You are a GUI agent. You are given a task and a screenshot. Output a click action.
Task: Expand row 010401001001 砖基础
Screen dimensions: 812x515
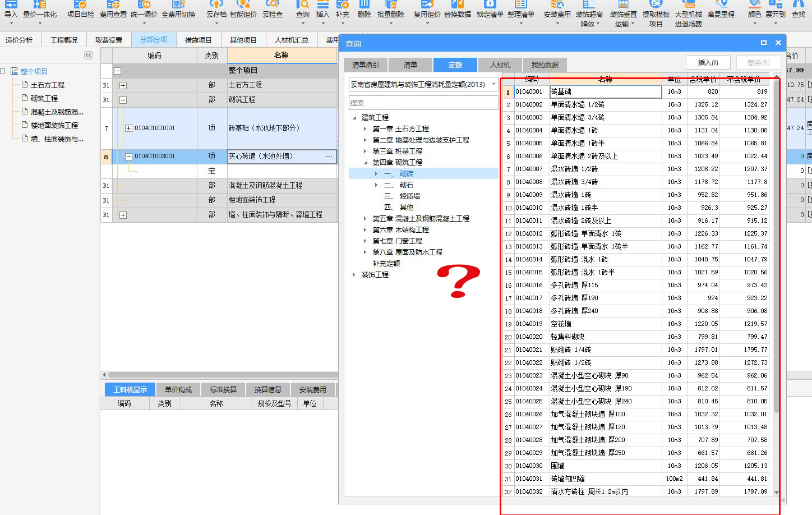pos(128,128)
